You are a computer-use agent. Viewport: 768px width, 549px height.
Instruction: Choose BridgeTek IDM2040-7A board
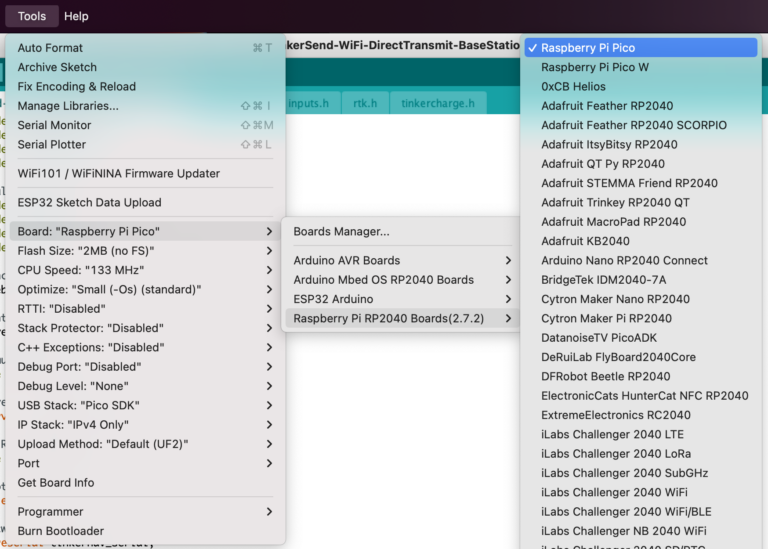click(641, 280)
